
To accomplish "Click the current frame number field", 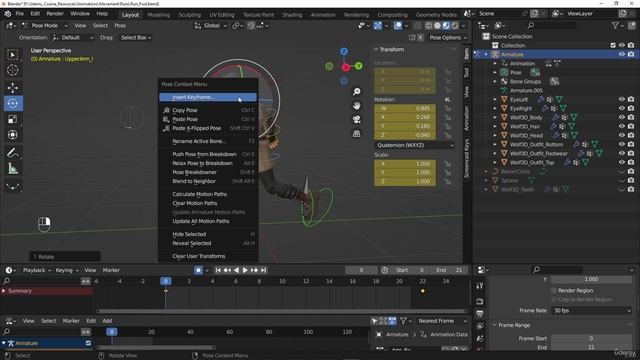I will [x=361, y=270].
